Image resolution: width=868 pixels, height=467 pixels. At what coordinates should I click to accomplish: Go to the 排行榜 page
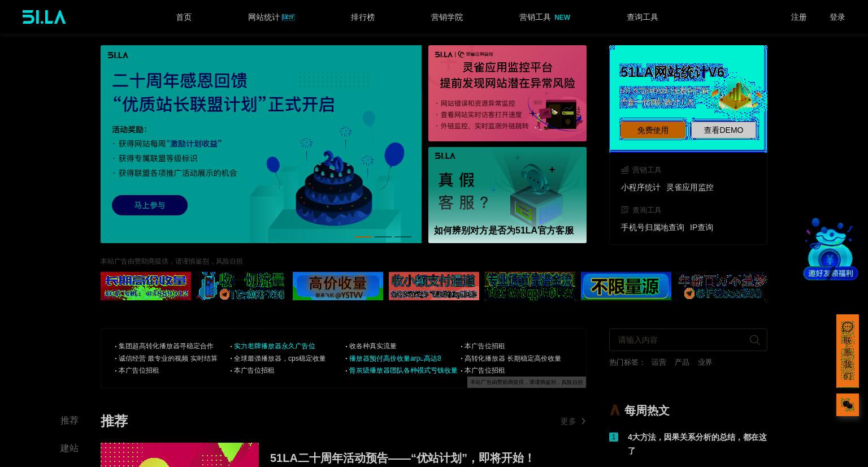click(x=363, y=17)
